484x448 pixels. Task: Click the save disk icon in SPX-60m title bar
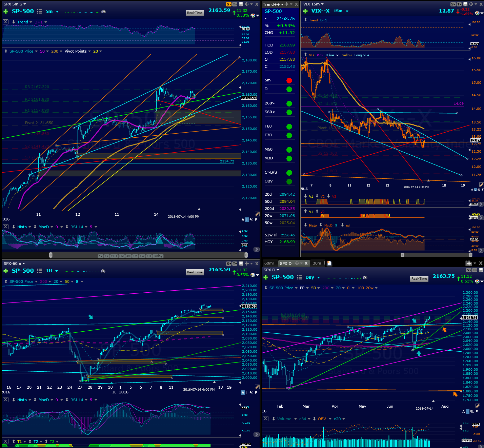241,264
